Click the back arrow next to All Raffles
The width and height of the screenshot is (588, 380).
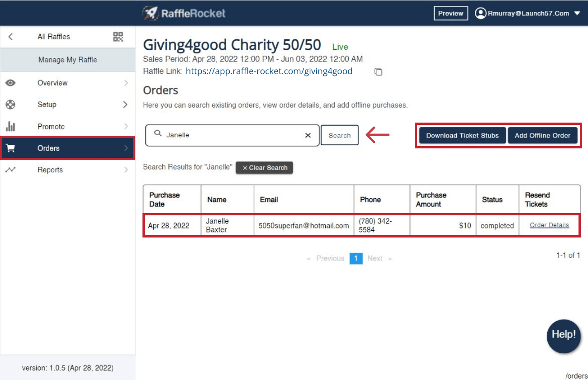pyautogui.click(x=10, y=37)
